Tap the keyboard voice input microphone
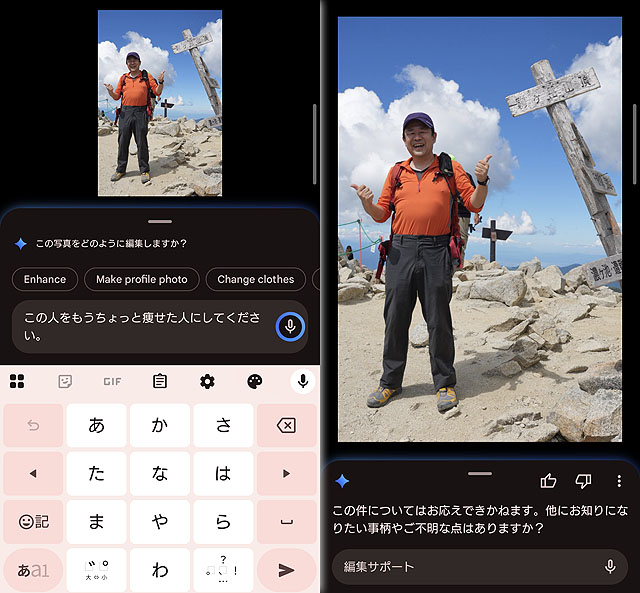640x593 pixels. pyautogui.click(x=302, y=381)
